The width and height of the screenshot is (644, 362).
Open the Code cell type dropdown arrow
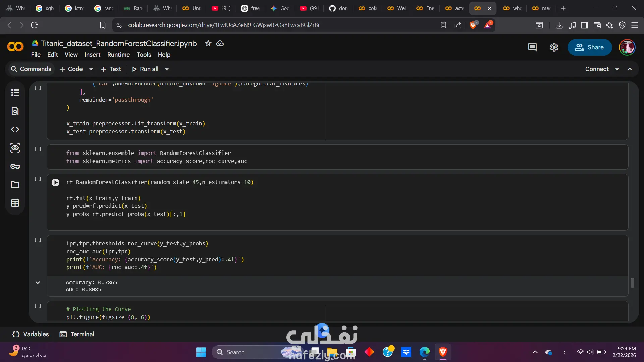[91, 69]
